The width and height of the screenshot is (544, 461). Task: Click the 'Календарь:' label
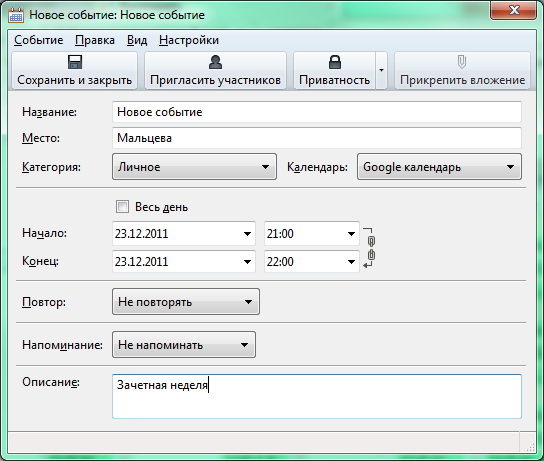point(317,167)
